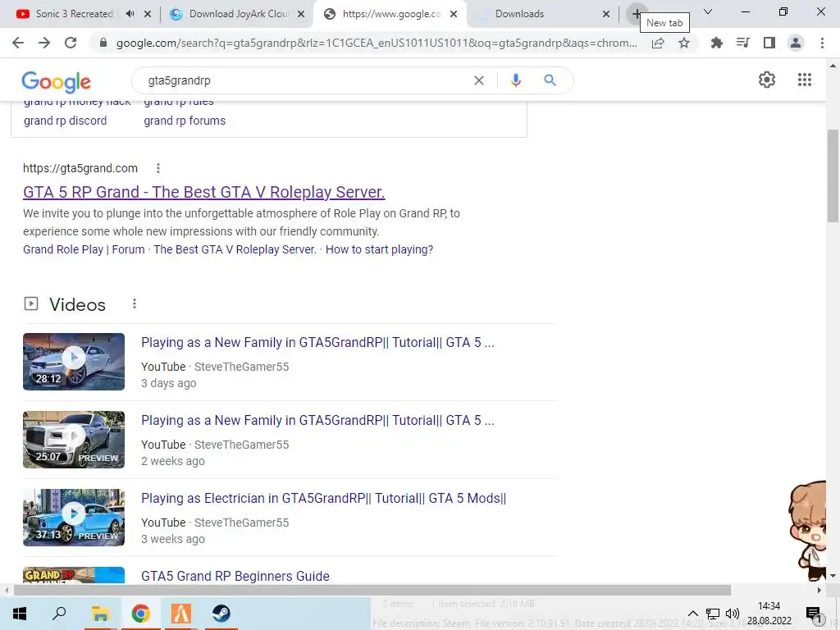
Task: Open the volume control in tray
Action: (733, 614)
